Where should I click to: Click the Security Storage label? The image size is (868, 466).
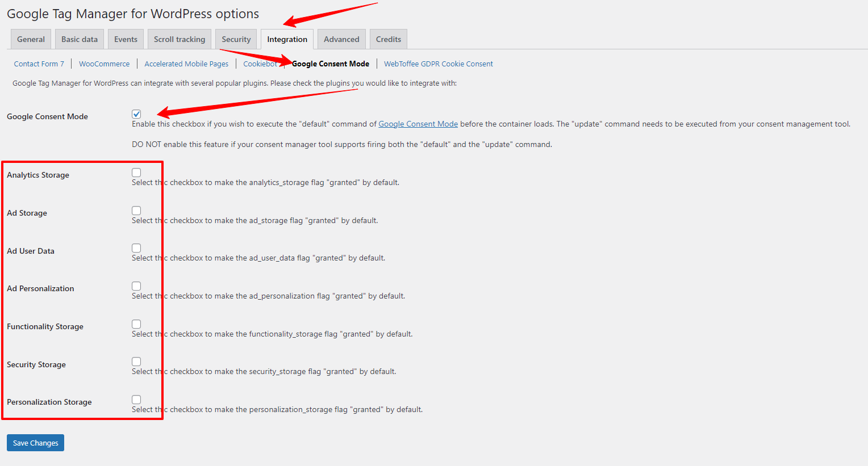pos(36,364)
